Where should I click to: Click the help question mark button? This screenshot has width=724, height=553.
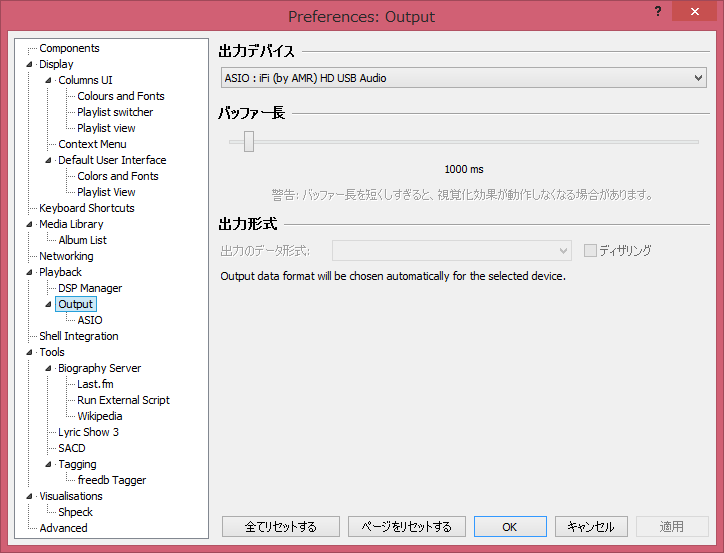coord(657,13)
